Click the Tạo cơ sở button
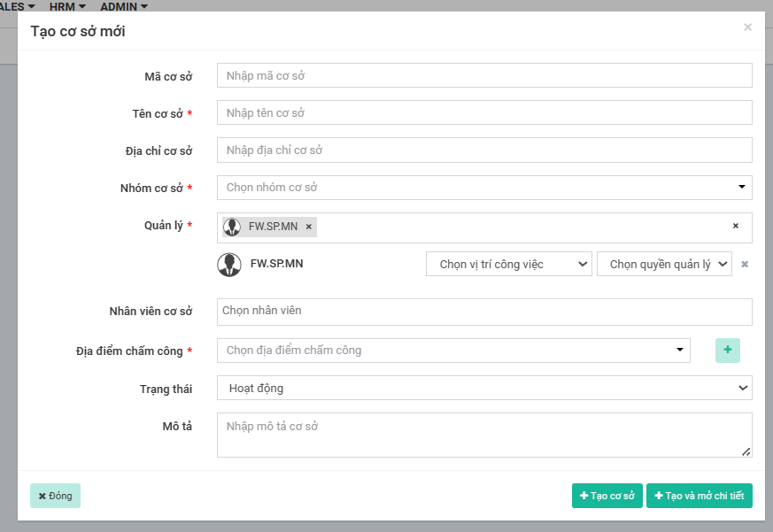This screenshot has width=773, height=532. 607,496
